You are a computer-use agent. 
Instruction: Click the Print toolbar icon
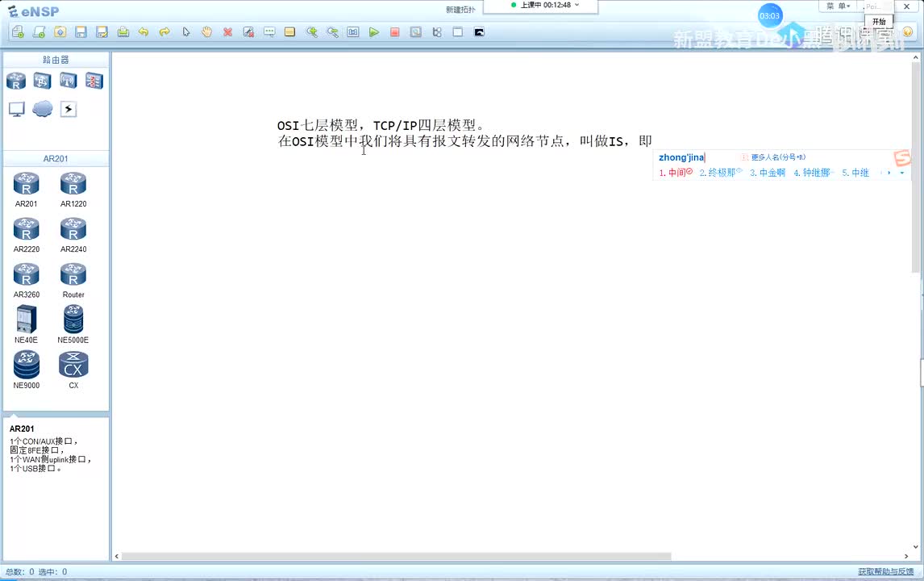(x=123, y=31)
